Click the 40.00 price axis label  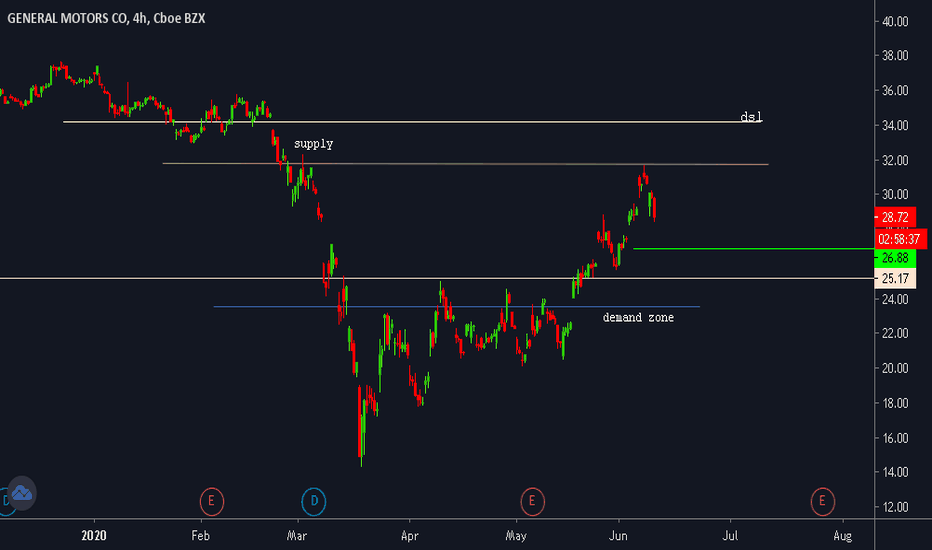(895, 21)
